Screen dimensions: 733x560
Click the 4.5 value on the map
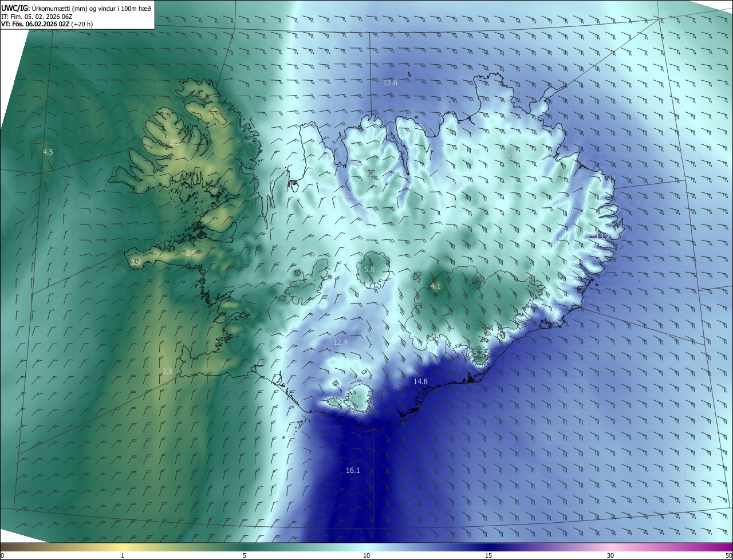tap(48, 152)
